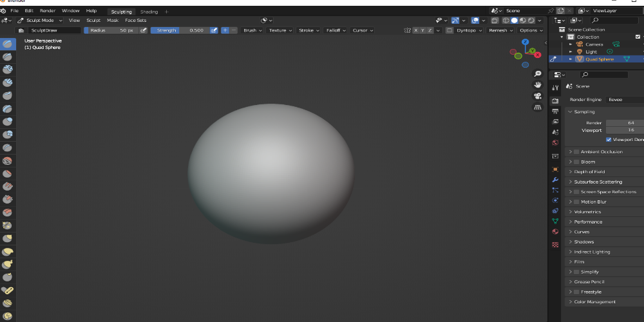Viewport: 644px width, 322px height.
Task: Click the Z axis on navigation gizmo
Action: click(525, 41)
